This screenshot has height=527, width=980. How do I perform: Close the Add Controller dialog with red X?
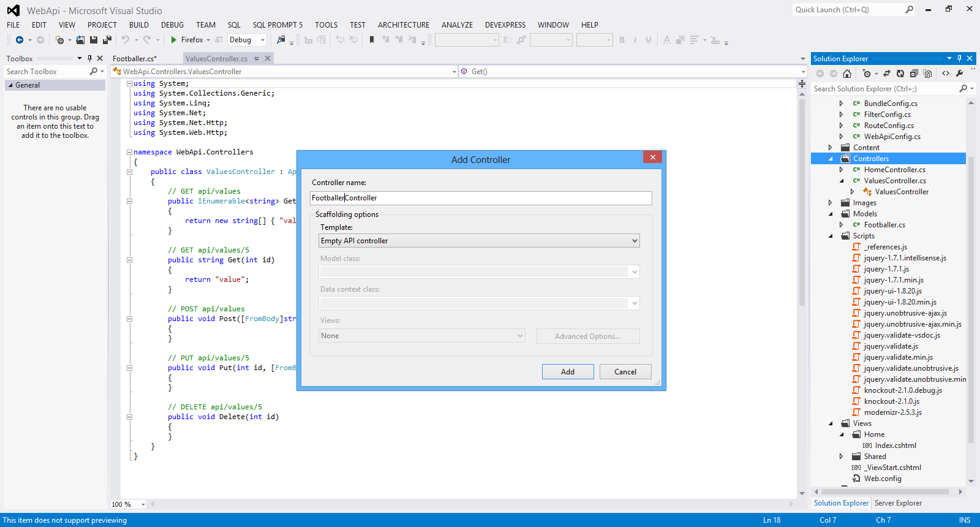pos(653,157)
